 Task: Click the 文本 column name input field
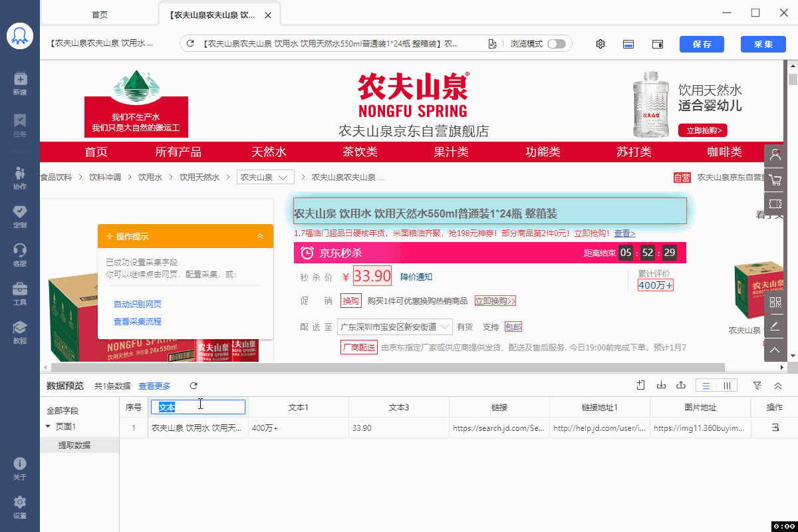[198, 407]
